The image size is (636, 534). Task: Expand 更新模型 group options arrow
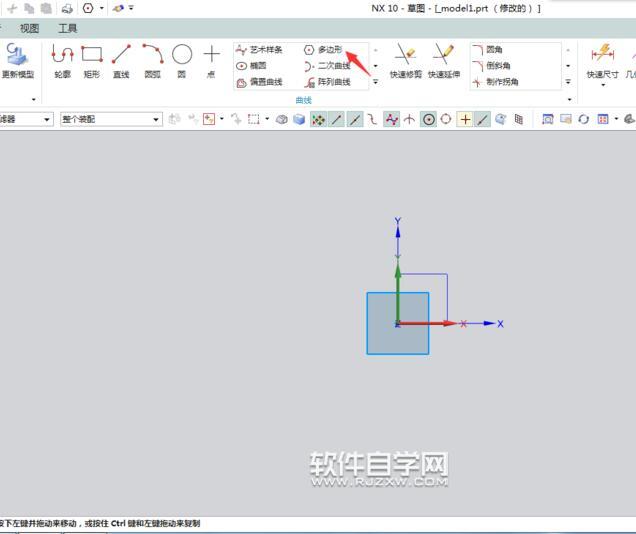(34, 99)
